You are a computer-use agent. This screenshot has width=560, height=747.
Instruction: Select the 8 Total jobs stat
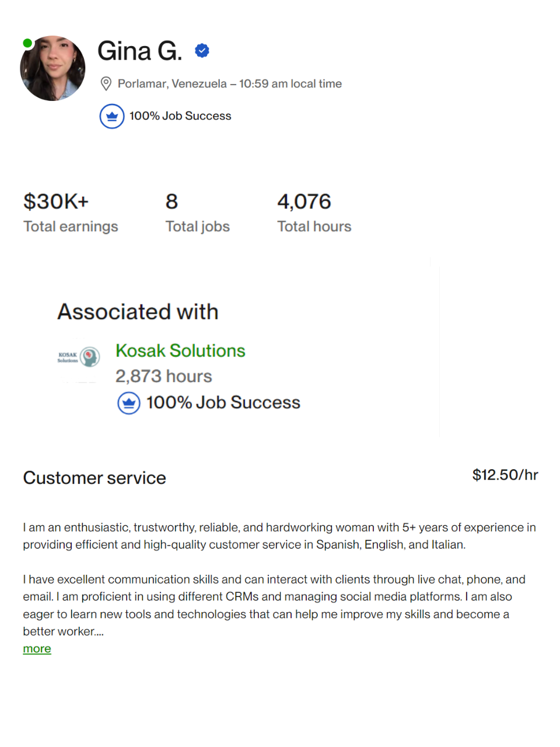tap(197, 213)
